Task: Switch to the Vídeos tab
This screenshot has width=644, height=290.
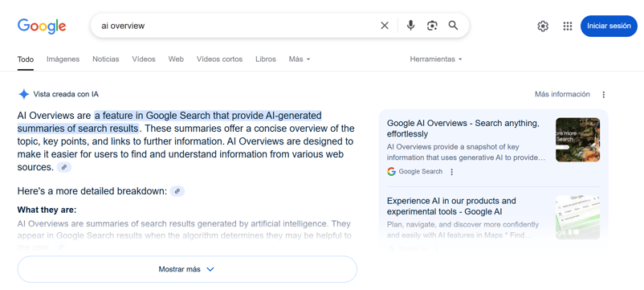Action: [x=144, y=59]
